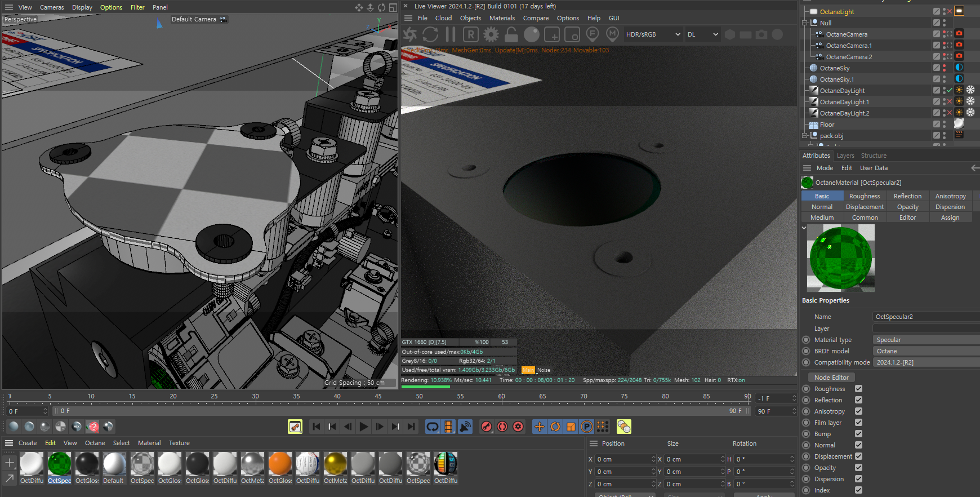This screenshot has height=497, width=980.
Task: Open the Materials menu in Live Viewer
Action: tap(502, 18)
